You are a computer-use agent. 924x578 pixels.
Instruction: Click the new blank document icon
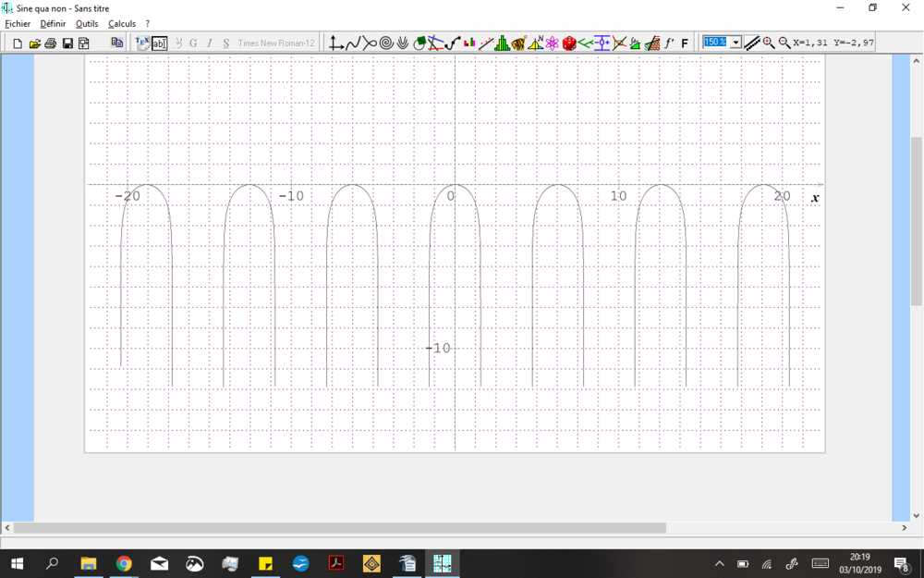pyautogui.click(x=18, y=43)
